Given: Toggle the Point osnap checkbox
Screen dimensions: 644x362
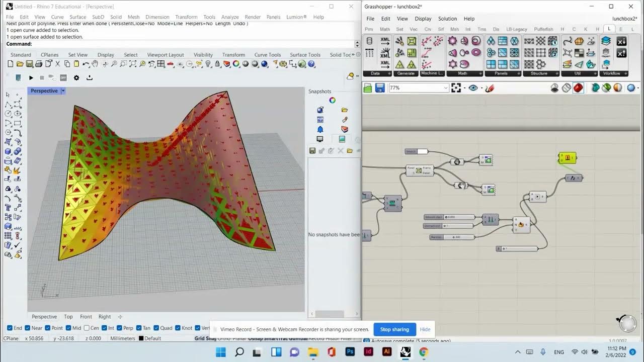Looking at the screenshot, I should (47, 328).
